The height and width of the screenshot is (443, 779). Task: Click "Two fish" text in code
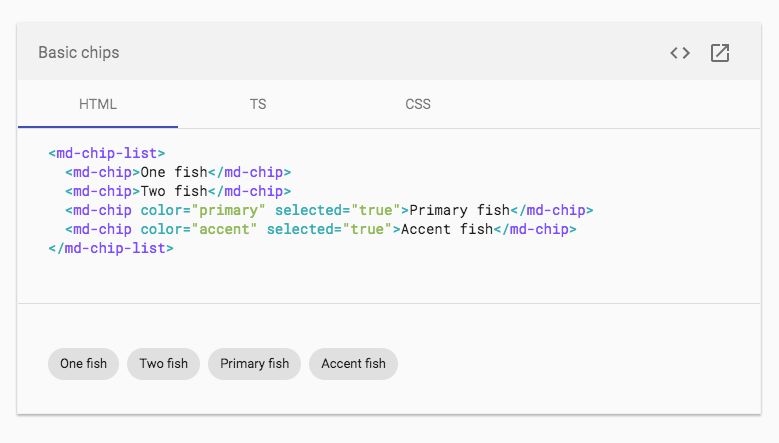pyautogui.click(x=174, y=191)
